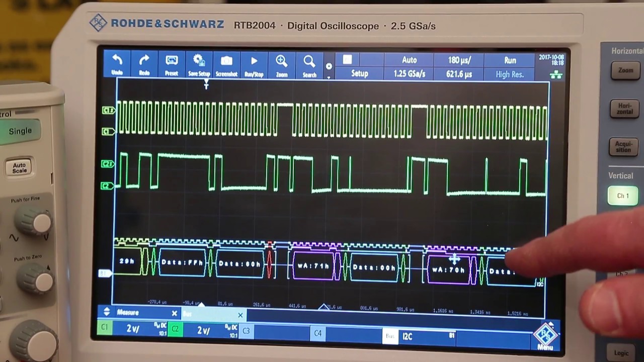Tap the High Res. acquisition mode field
Image resolution: width=644 pixels, height=362 pixels.
510,74
